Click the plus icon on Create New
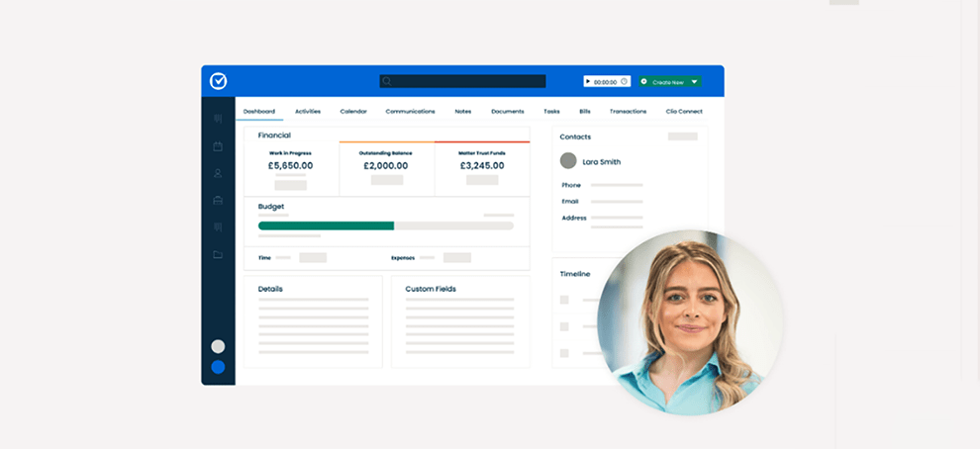 [644, 81]
